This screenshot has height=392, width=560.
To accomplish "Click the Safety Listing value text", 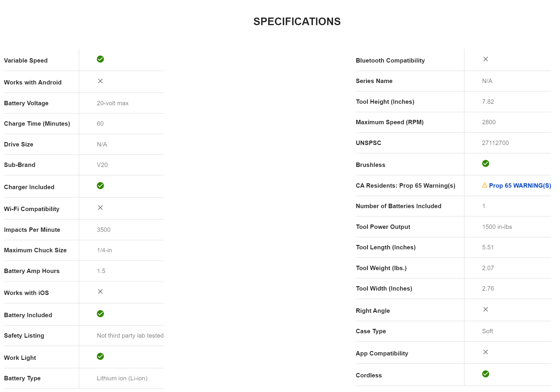I will click(130, 336).
